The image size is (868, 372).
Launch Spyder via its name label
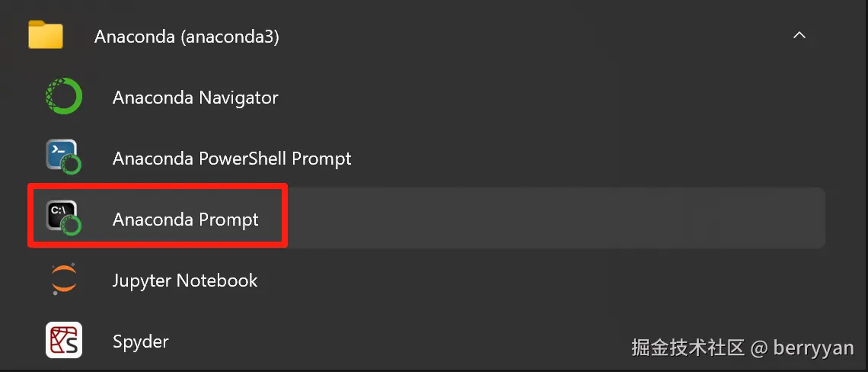point(140,342)
